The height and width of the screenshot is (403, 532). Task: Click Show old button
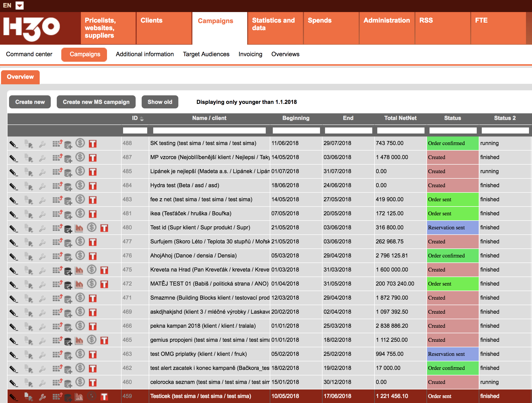tap(160, 102)
